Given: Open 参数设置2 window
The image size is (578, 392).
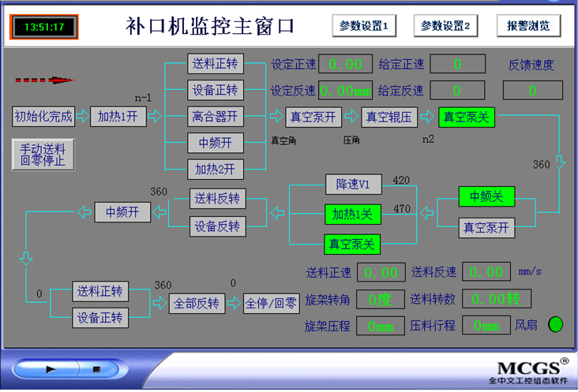Looking at the screenshot, I should pyautogui.click(x=445, y=26).
